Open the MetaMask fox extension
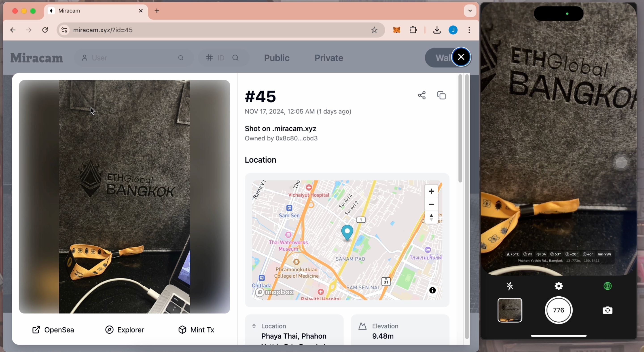This screenshot has width=644, height=352. tap(396, 30)
